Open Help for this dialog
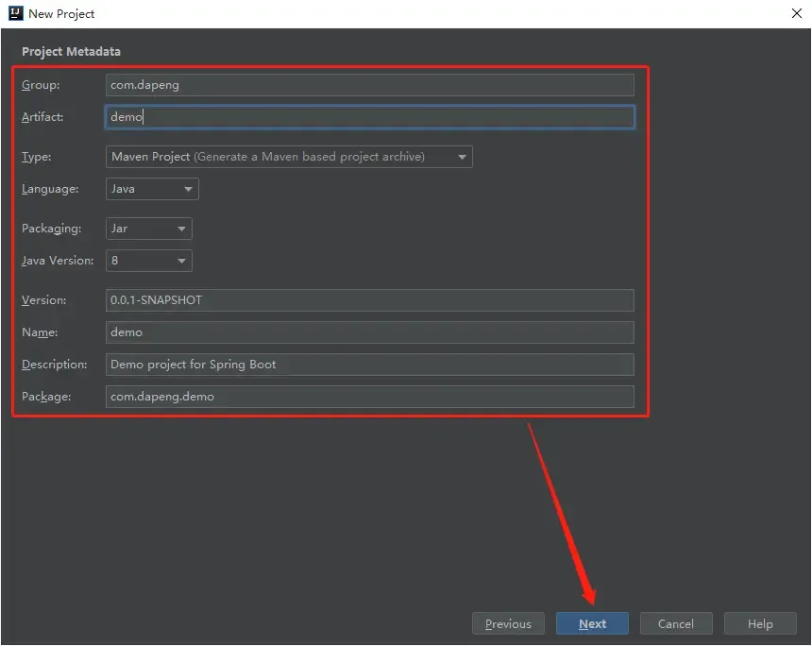Viewport: 812px width, 646px height. (760, 623)
